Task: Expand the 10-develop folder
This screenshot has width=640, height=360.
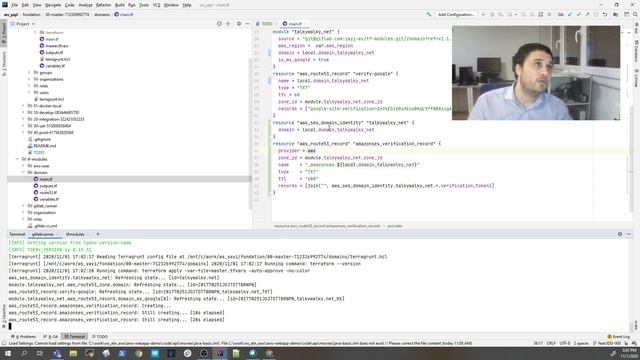Action: click(x=23, y=112)
